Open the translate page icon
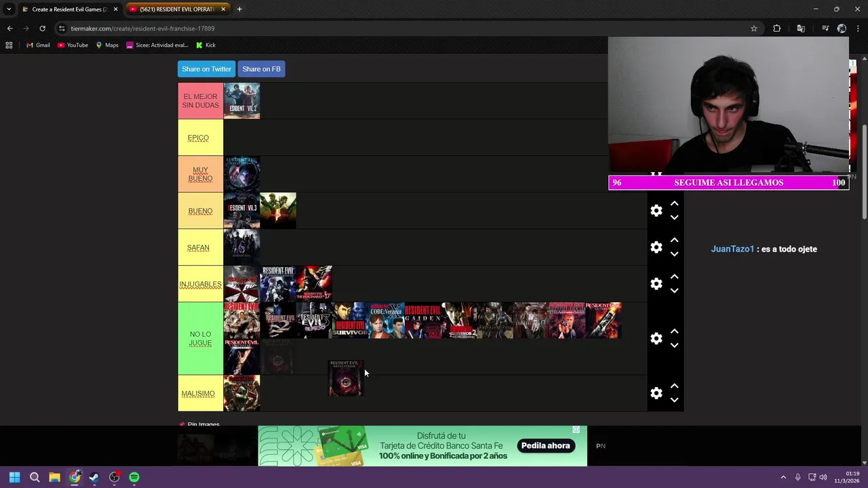Image resolution: width=868 pixels, height=488 pixels. [x=801, y=28]
